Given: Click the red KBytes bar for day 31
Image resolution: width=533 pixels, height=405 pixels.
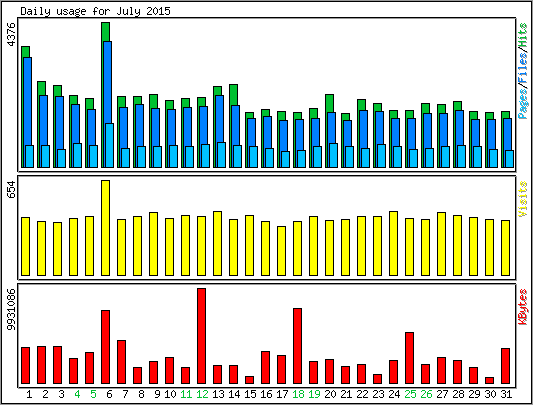Looking at the screenshot, I should click(x=505, y=366).
